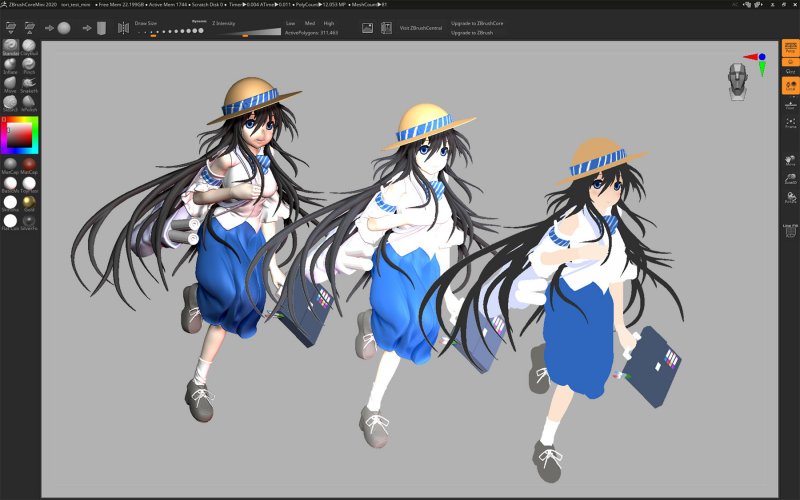Toggle Perspective view button
Image resolution: width=800 pixels, height=500 pixels.
pos(790,46)
